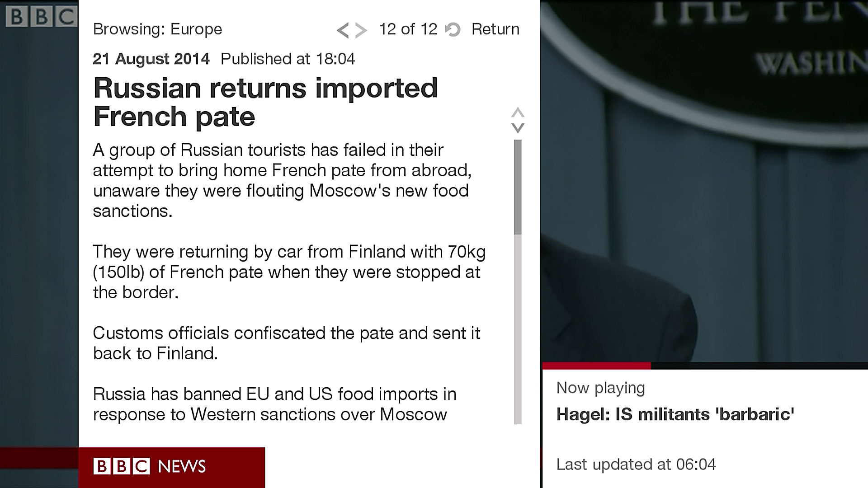
Task: Click the red video progress bar
Action: click(x=596, y=365)
